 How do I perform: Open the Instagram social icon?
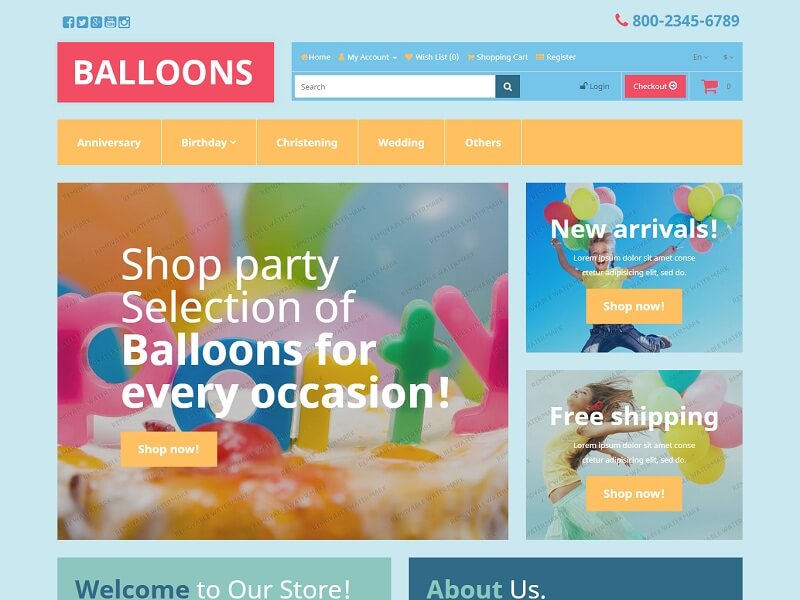[x=124, y=22]
